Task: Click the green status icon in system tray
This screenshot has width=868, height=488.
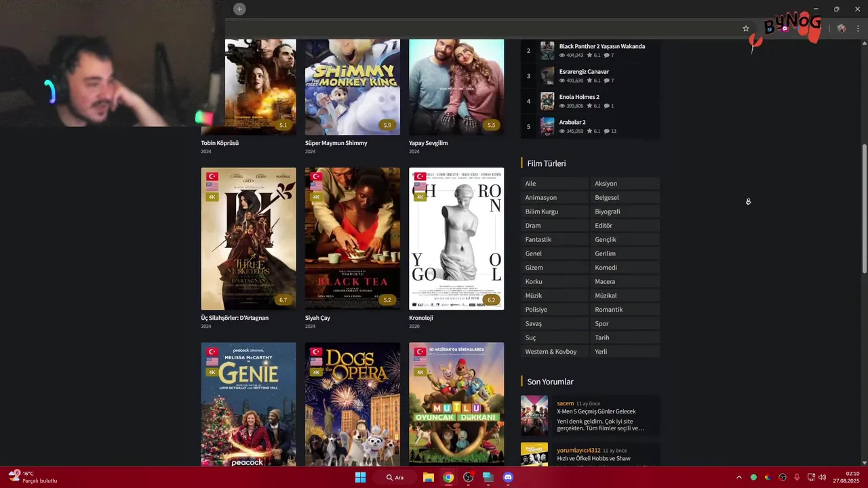Action: tap(753, 477)
